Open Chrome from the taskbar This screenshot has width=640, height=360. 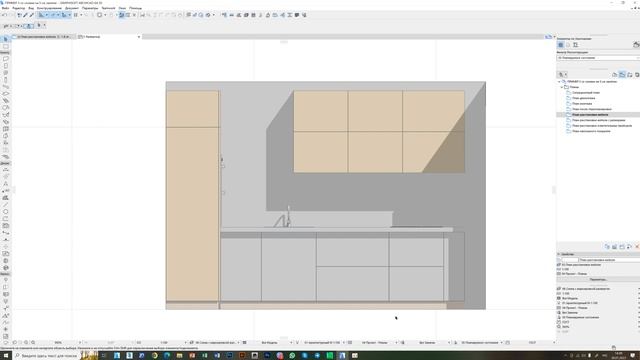[x=154, y=356]
